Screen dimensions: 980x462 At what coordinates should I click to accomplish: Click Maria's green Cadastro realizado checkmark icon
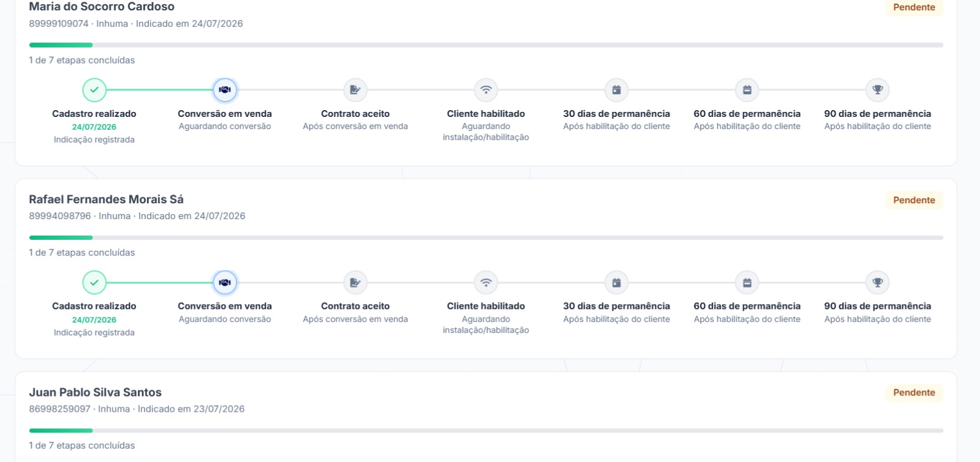pos(94,90)
